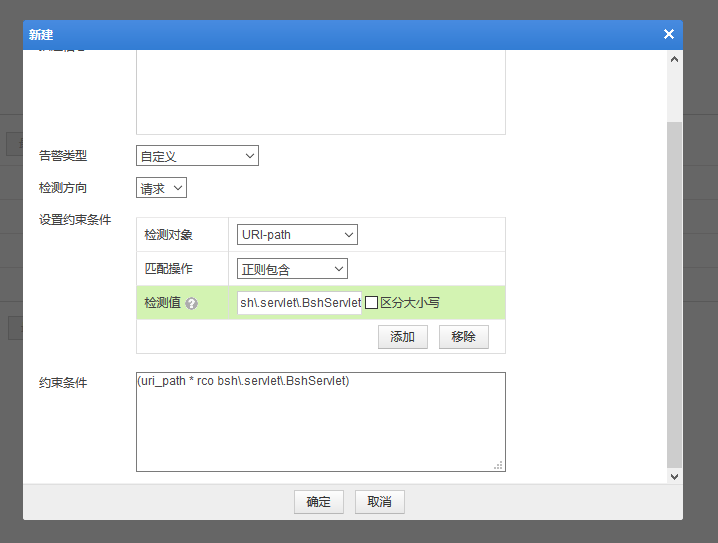Click the scrollbar up arrow
Screen dimensions: 718x543
click(x=674, y=59)
